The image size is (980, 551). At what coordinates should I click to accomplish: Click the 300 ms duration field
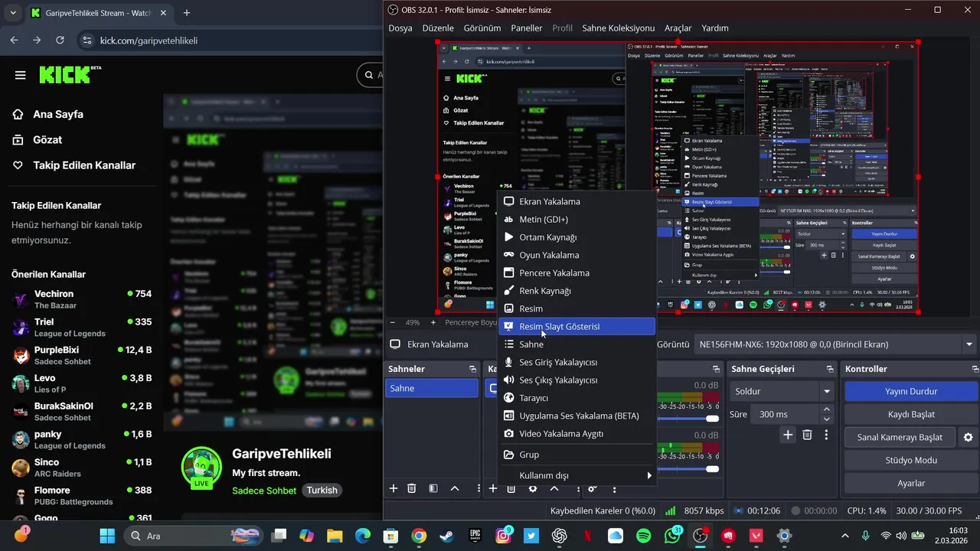coord(785,414)
